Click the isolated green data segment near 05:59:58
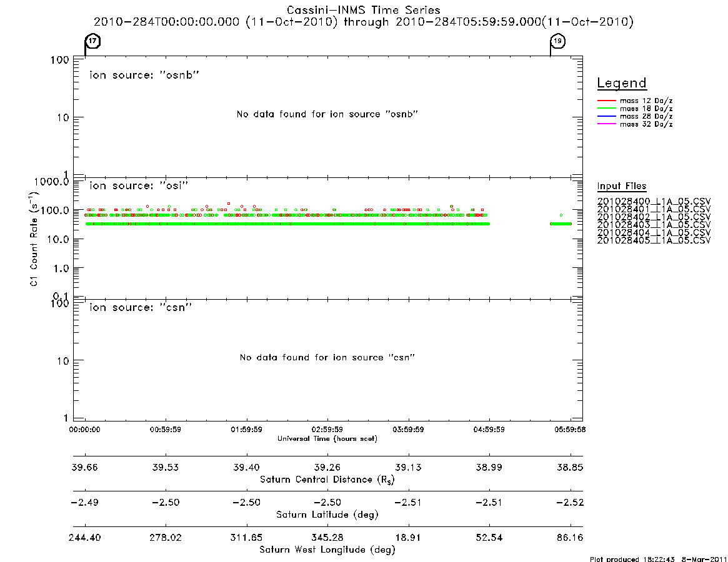 [561, 224]
